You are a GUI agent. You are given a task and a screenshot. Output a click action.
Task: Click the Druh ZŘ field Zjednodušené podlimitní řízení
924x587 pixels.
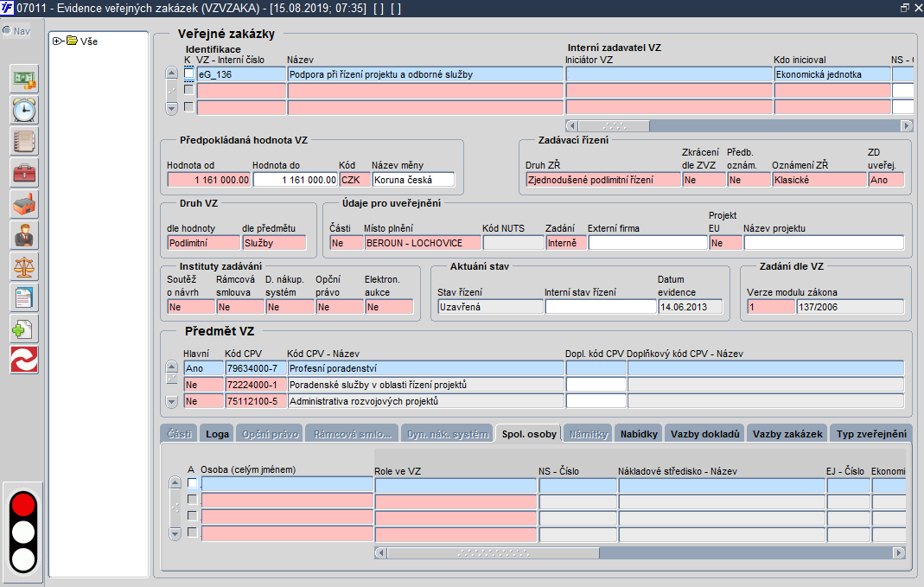pos(603,180)
